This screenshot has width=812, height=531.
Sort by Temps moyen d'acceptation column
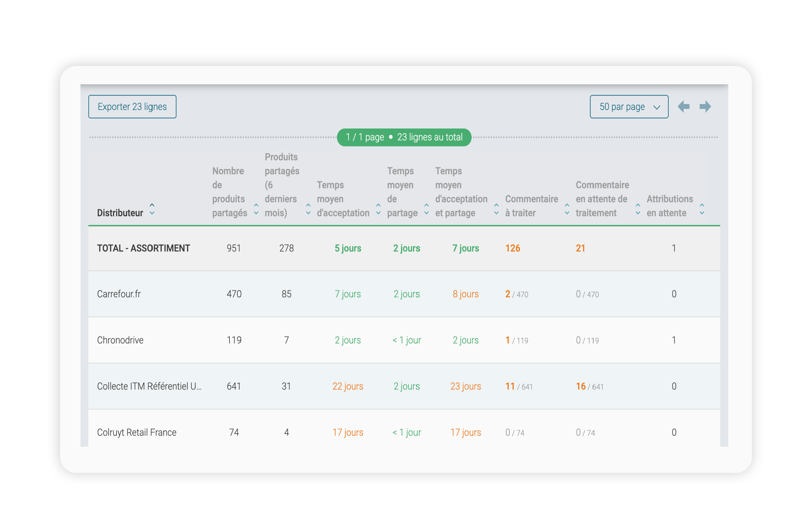379,209
